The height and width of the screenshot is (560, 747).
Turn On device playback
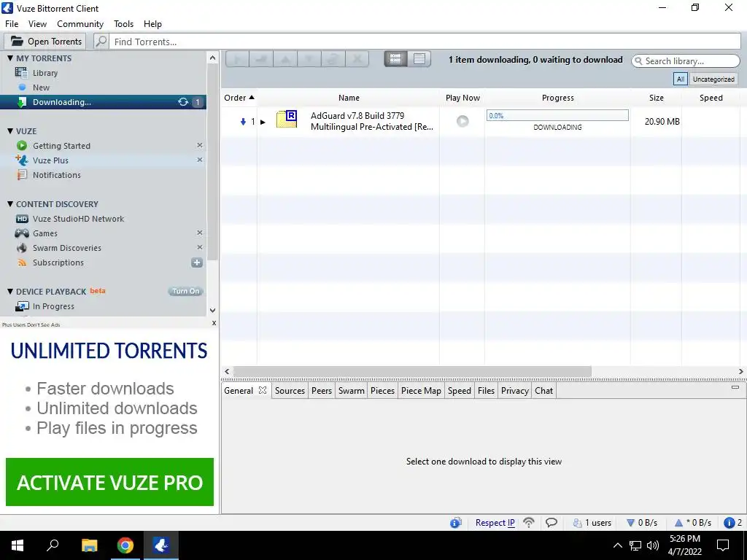tap(186, 292)
